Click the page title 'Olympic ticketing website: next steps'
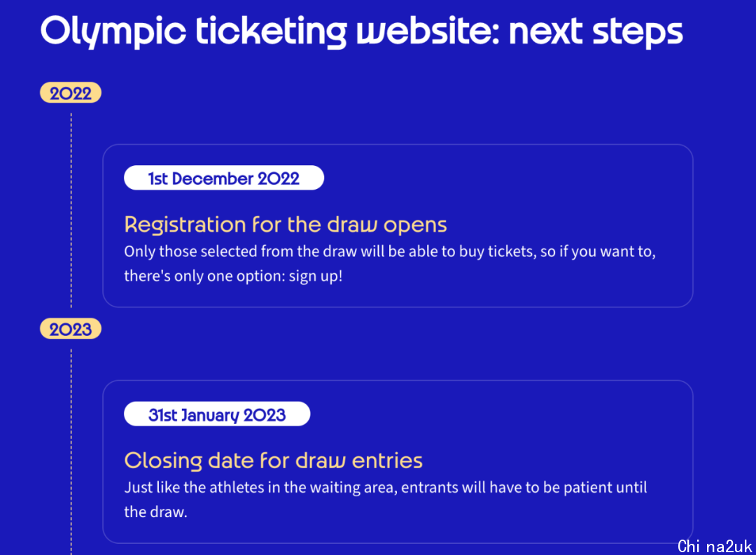 [362, 31]
